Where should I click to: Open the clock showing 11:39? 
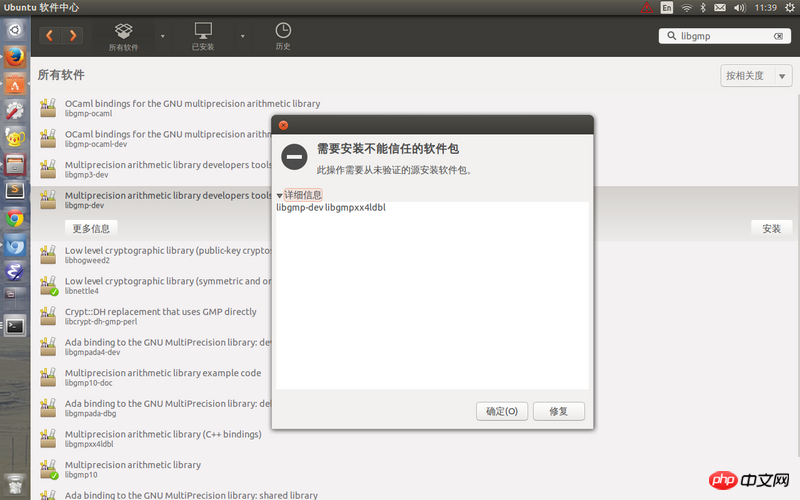(x=765, y=8)
